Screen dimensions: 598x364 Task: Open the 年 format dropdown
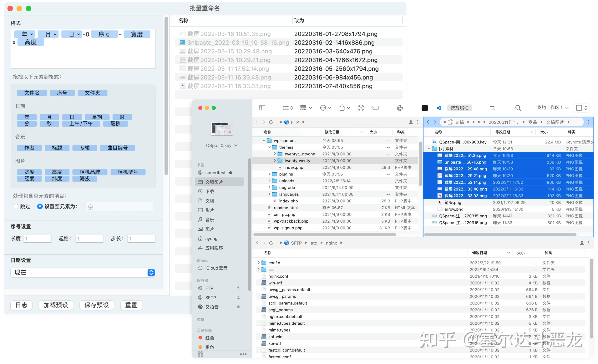[x=25, y=34]
